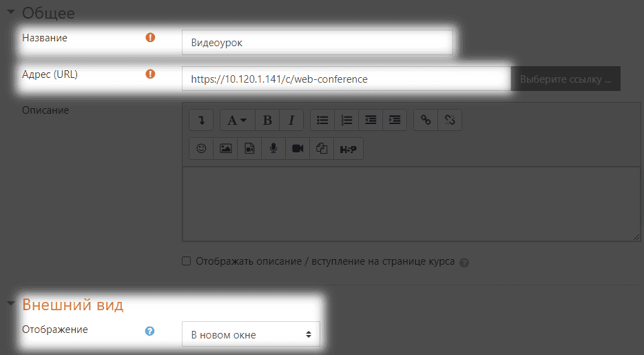
Task: Outdent the selected text
Action: [371, 120]
